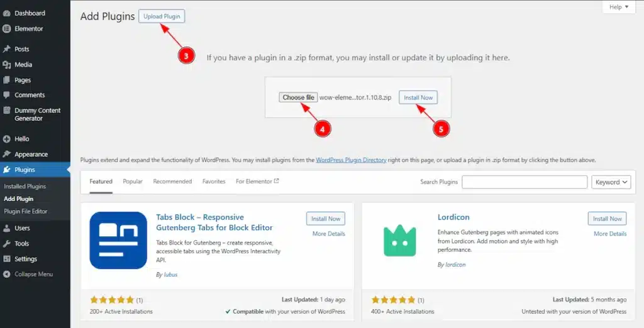Open the WordPress Plugin Directory link
Viewport: 644px width, 328px height.
(351, 160)
